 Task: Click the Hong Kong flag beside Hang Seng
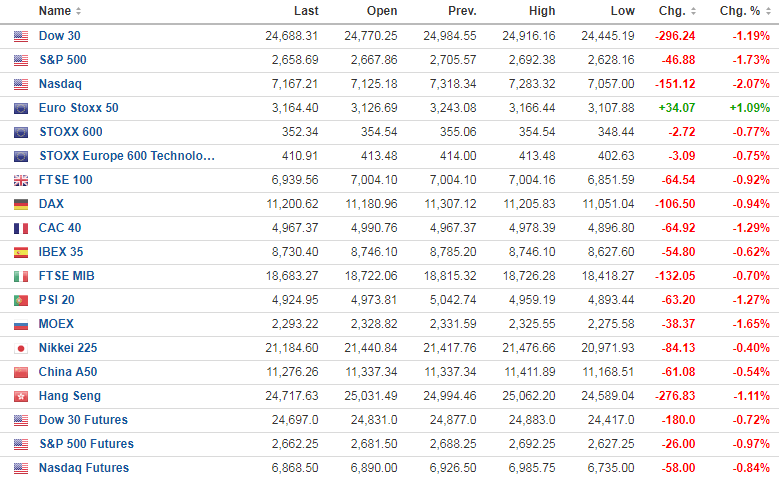(21, 396)
